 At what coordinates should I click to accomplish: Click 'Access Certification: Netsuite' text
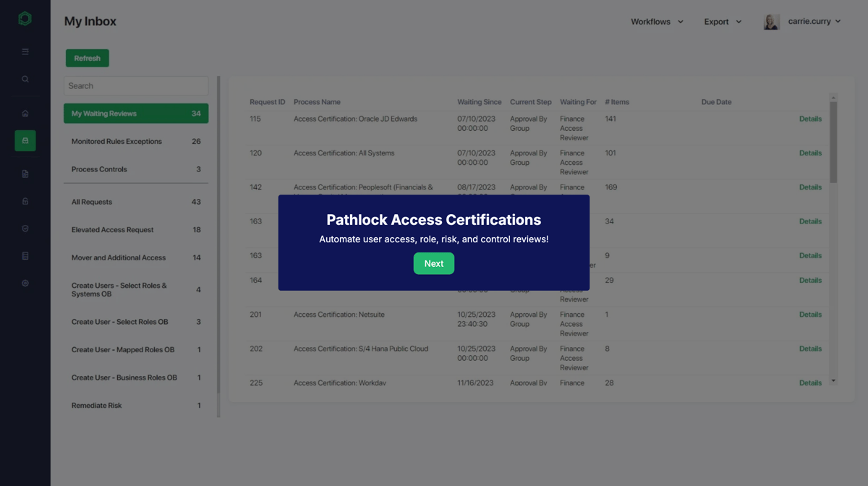coord(339,315)
